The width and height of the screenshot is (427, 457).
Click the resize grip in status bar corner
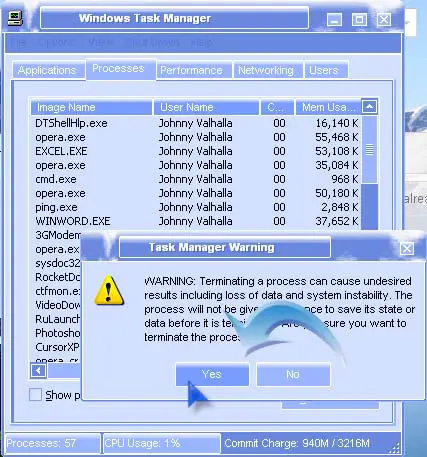click(x=395, y=447)
